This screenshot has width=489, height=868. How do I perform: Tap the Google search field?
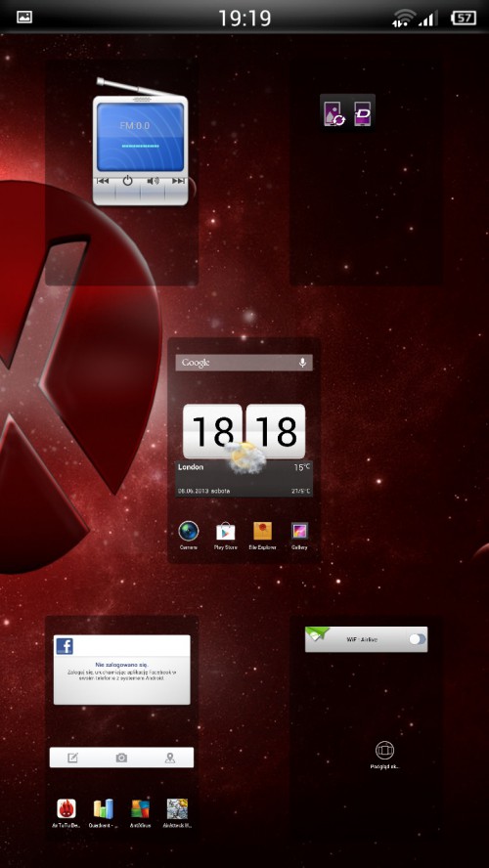244,363
